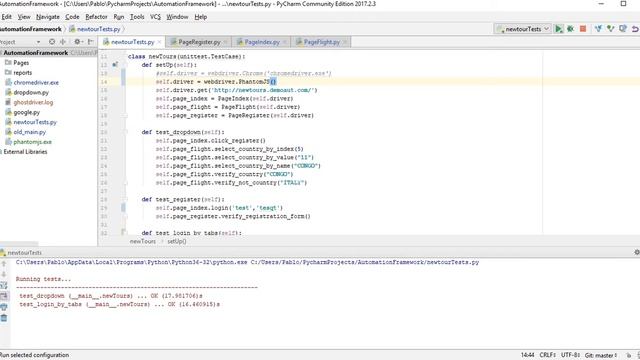Image resolution: width=640 pixels, height=360 pixels.
Task: Stop the running process with red square
Action: tap(583, 29)
